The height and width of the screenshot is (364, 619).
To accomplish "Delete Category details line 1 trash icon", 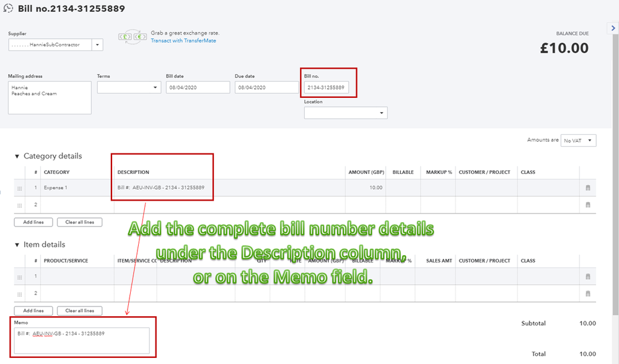I will tap(588, 188).
